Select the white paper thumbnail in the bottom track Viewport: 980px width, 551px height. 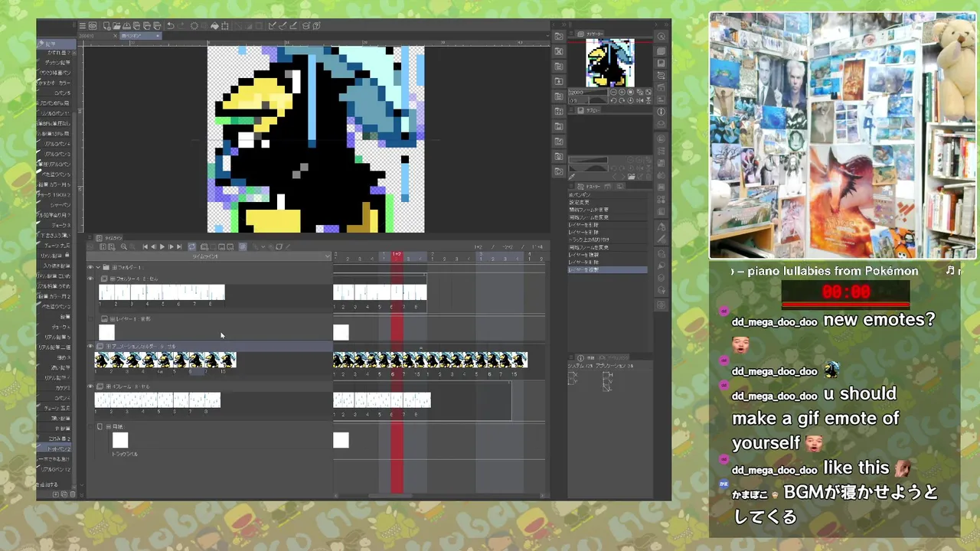tap(120, 440)
